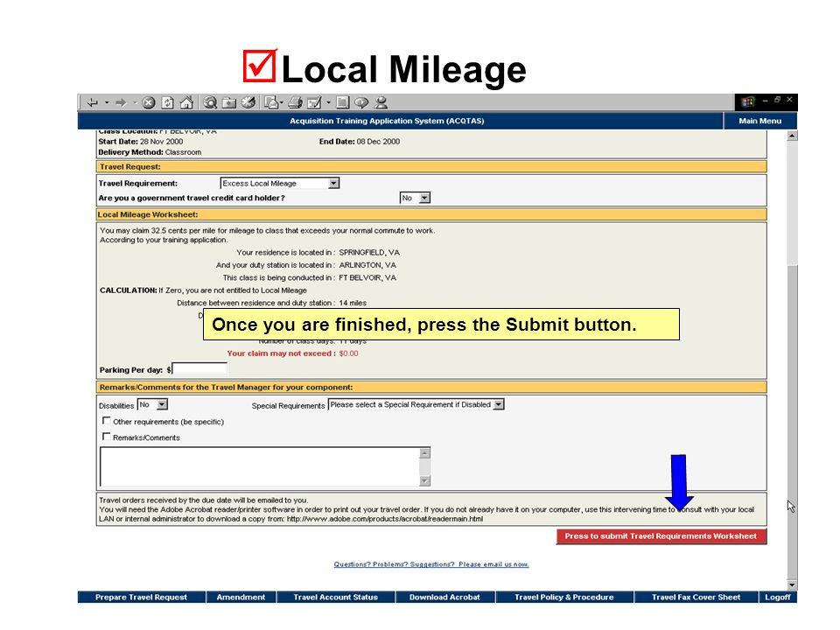Open the Back history dropdown arrow
Screen dimensions: 840x630
(107, 102)
